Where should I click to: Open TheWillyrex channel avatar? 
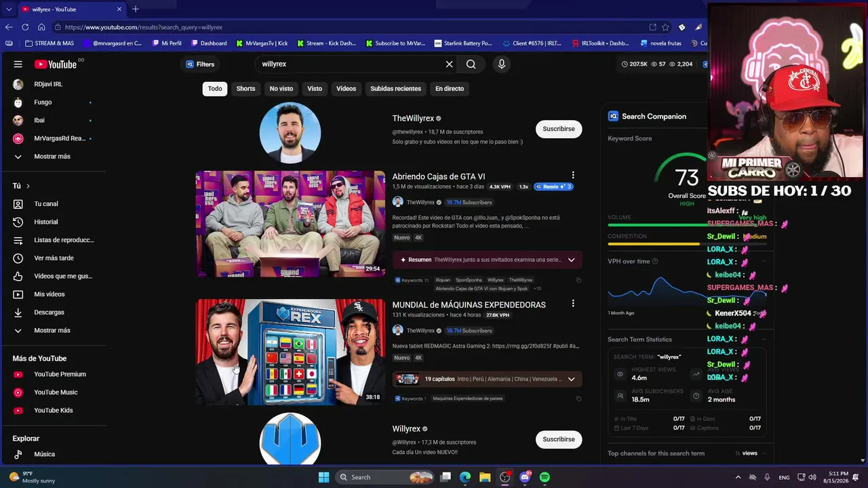click(290, 133)
